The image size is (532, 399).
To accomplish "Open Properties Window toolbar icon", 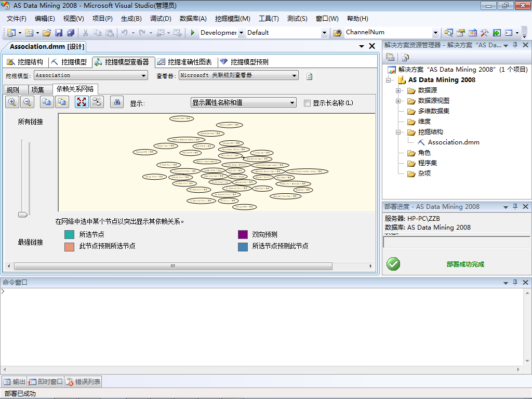I will tap(460, 33).
